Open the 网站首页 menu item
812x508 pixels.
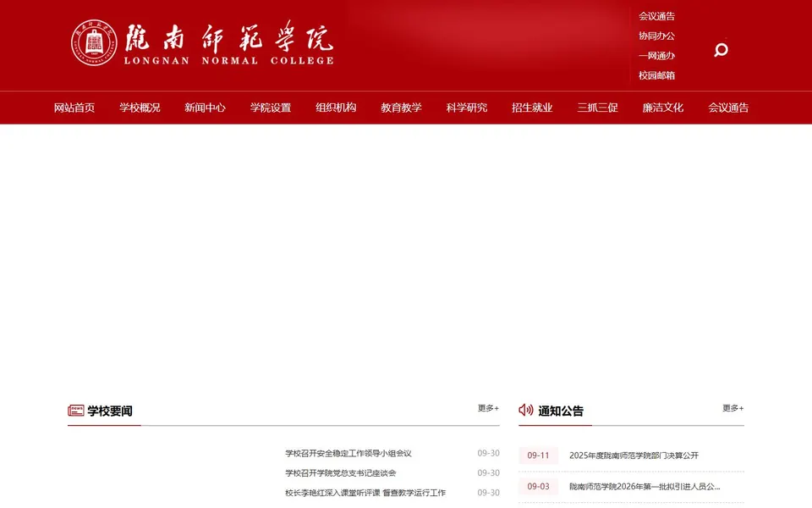point(74,108)
